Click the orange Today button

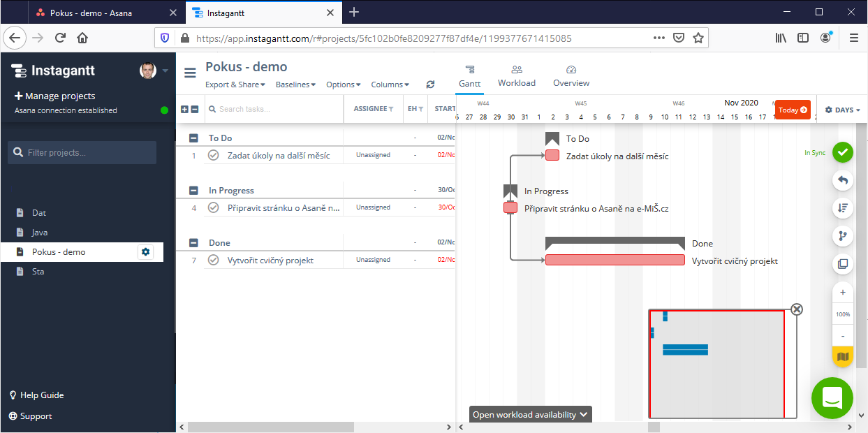tap(791, 110)
